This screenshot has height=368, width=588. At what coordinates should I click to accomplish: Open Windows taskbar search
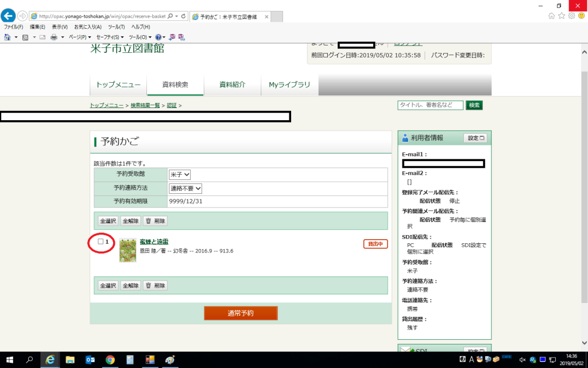pyautogui.click(x=29, y=360)
